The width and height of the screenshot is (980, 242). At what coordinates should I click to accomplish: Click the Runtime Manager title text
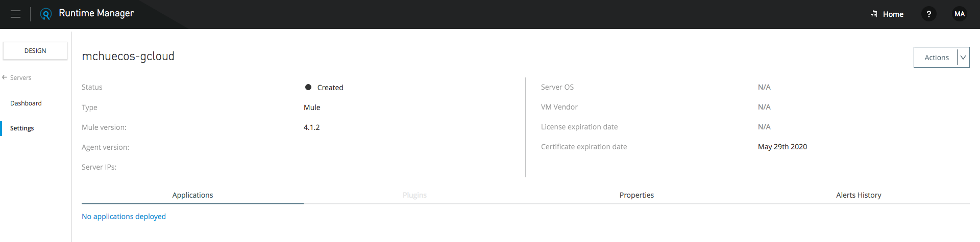click(96, 13)
